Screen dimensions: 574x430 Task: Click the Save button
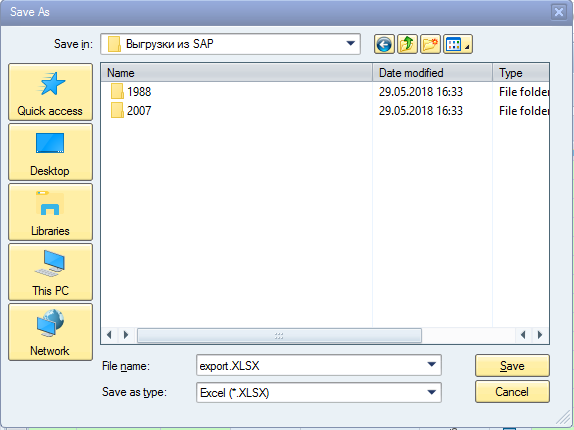point(512,366)
